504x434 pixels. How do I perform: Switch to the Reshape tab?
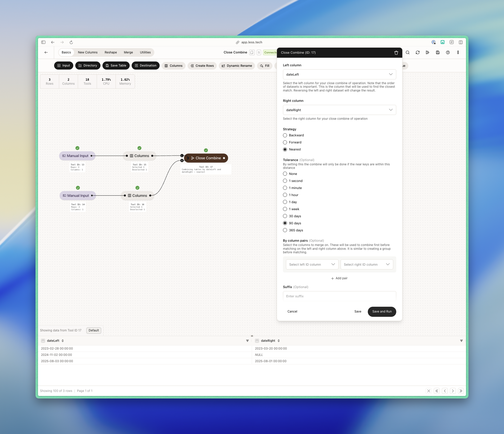coord(111,52)
